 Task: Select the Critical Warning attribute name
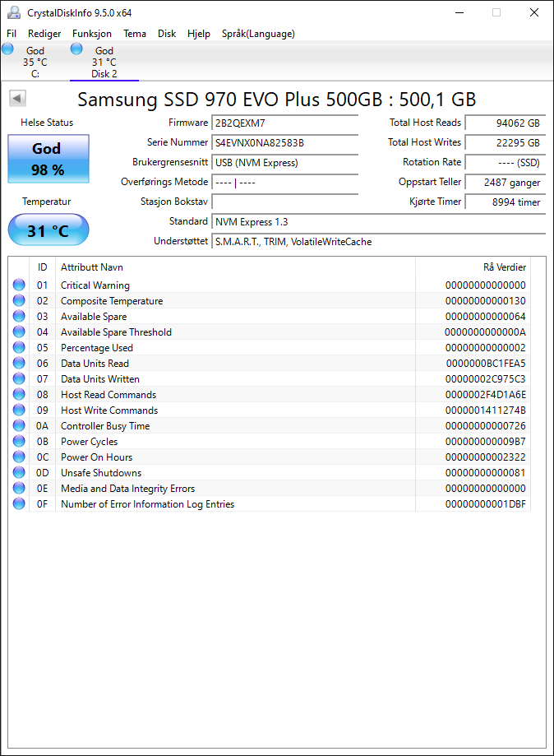coord(95,285)
